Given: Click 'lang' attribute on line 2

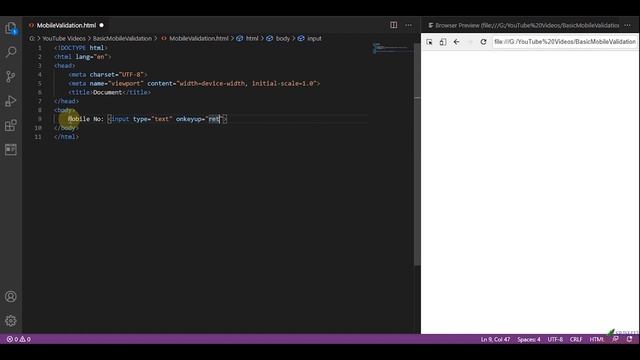Looking at the screenshot, I should (x=82, y=57).
